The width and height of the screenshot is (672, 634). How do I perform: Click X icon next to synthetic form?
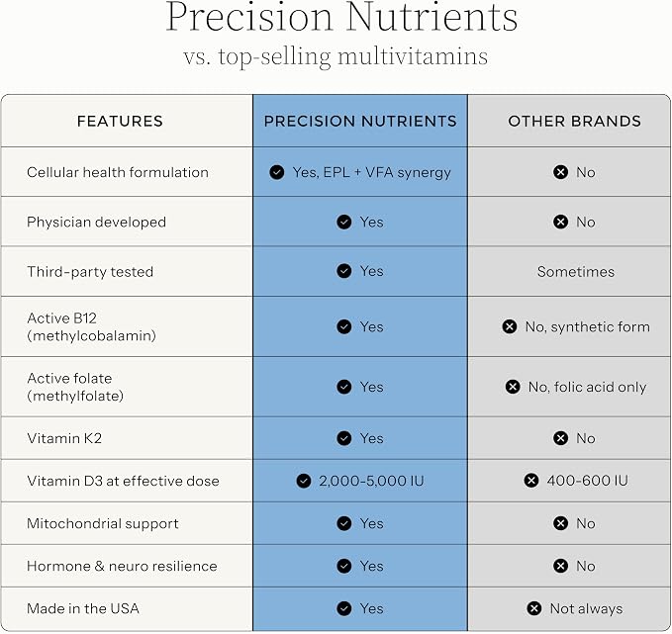pos(509,326)
